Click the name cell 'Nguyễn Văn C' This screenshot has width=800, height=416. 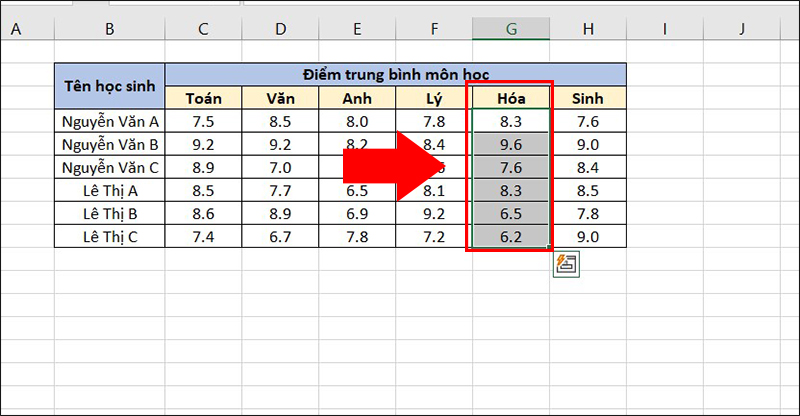coord(110,167)
